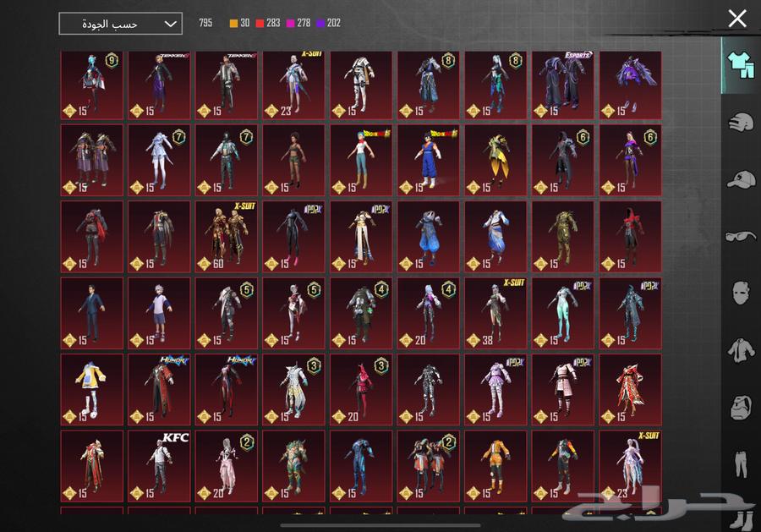Filter by purple quality swatch (202)
This screenshot has height=532, width=761.
pos(320,23)
